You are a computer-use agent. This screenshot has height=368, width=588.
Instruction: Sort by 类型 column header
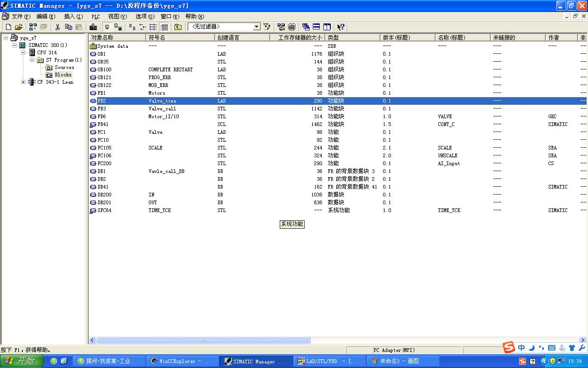352,38
